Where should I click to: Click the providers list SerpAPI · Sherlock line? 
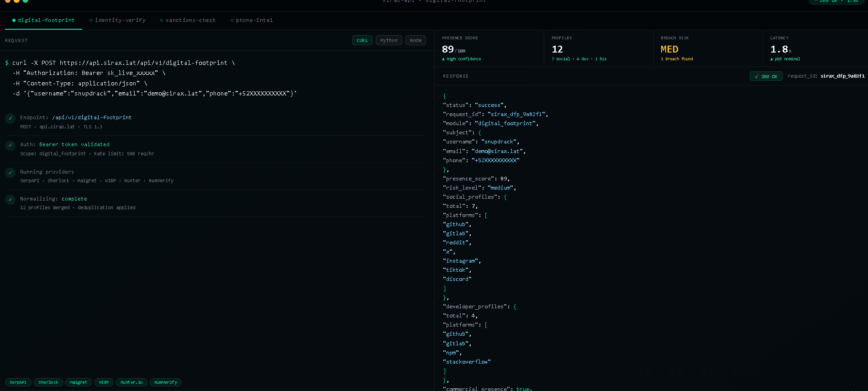point(97,180)
